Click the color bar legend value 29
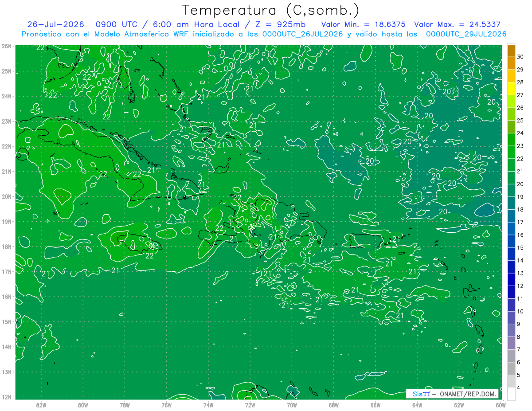 520,70
